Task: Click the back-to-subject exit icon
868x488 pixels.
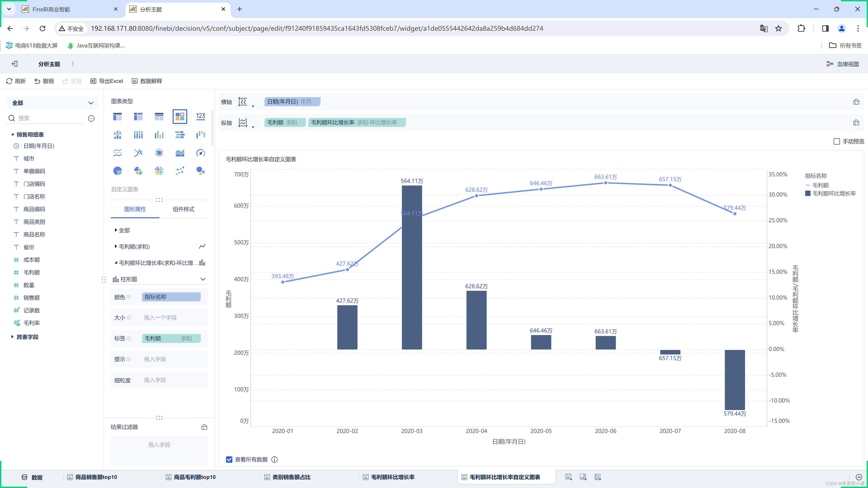Action: coord(14,64)
